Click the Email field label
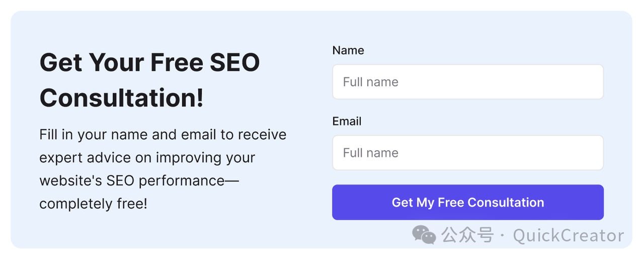The height and width of the screenshot is (261, 644). [347, 121]
